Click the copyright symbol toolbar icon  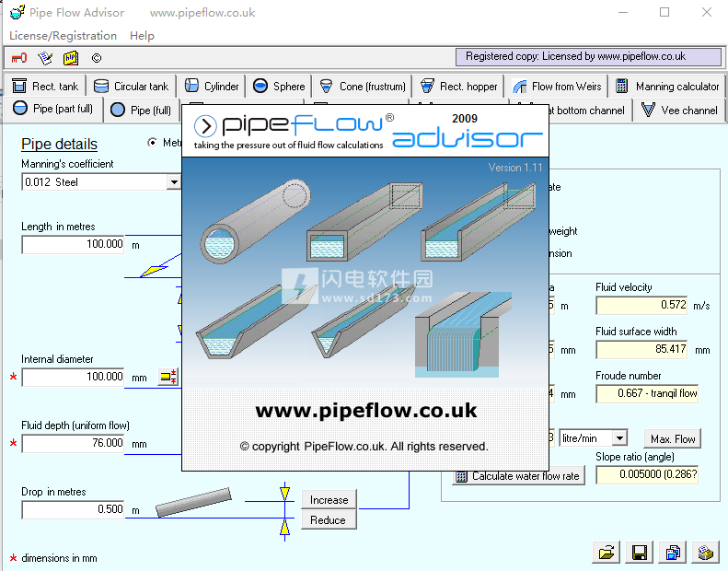click(x=97, y=58)
